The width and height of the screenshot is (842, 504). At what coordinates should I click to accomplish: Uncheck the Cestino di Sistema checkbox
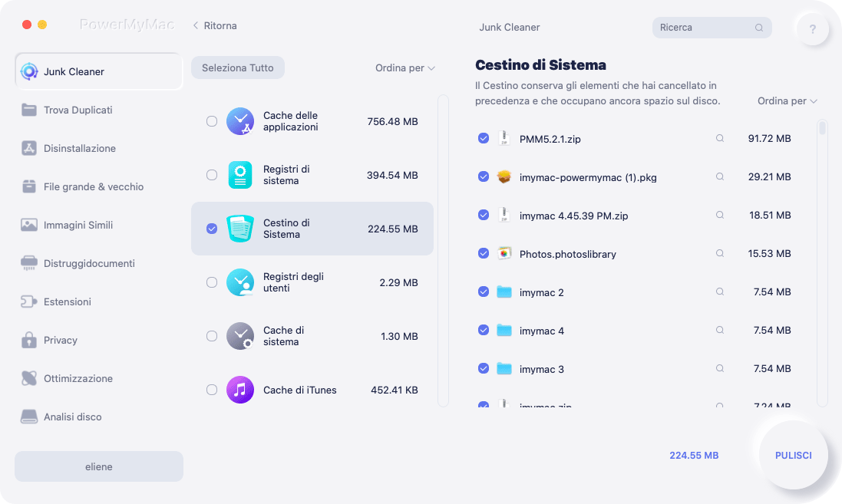[212, 229]
